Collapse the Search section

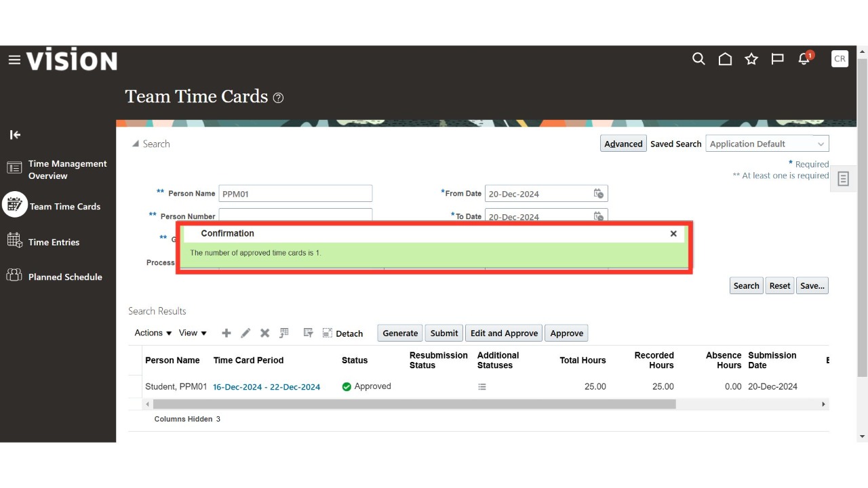click(x=135, y=144)
